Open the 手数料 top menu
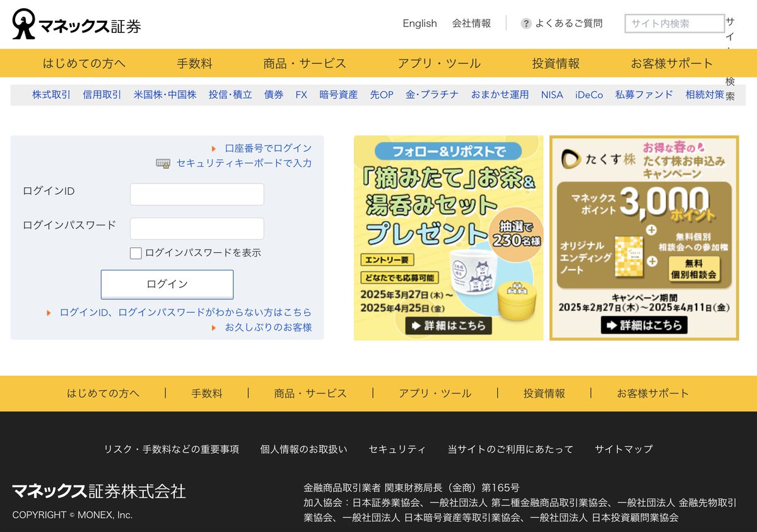 click(x=194, y=63)
